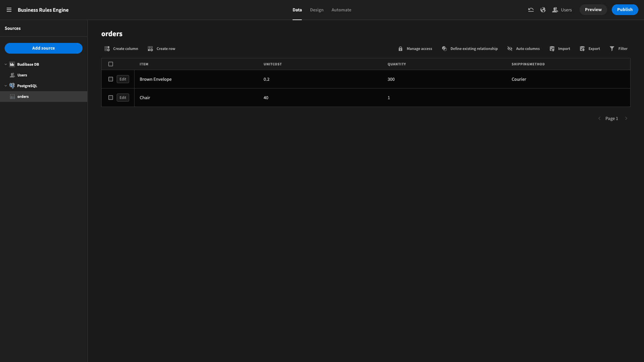Viewport: 644px width, 362px height.
Task: Click the Add source button
Action: point(44,48)
